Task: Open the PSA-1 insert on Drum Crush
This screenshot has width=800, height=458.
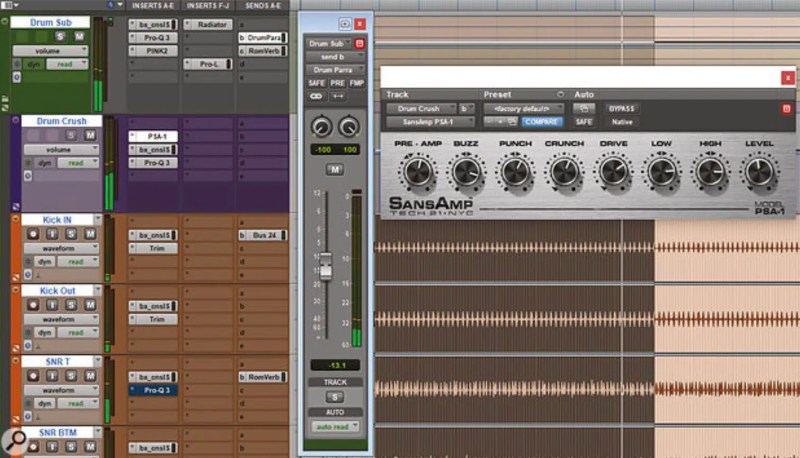Action: coord(153,136)
